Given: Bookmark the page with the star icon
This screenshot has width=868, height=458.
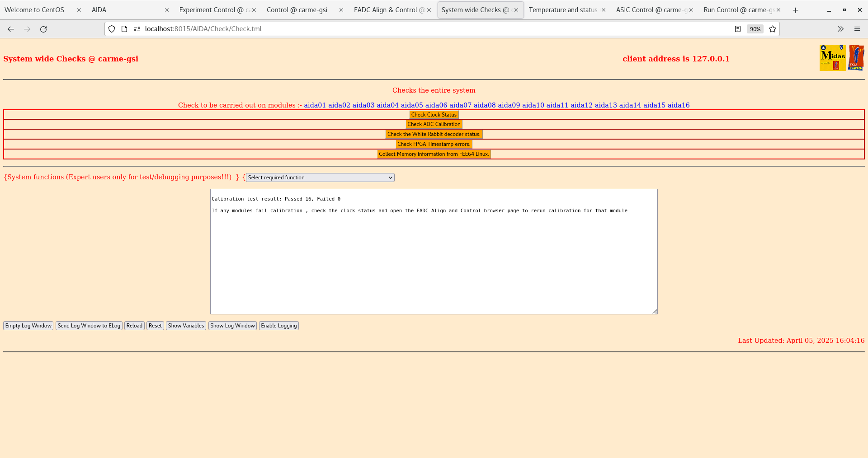Looking at the screenshot, I should (772, 29).
